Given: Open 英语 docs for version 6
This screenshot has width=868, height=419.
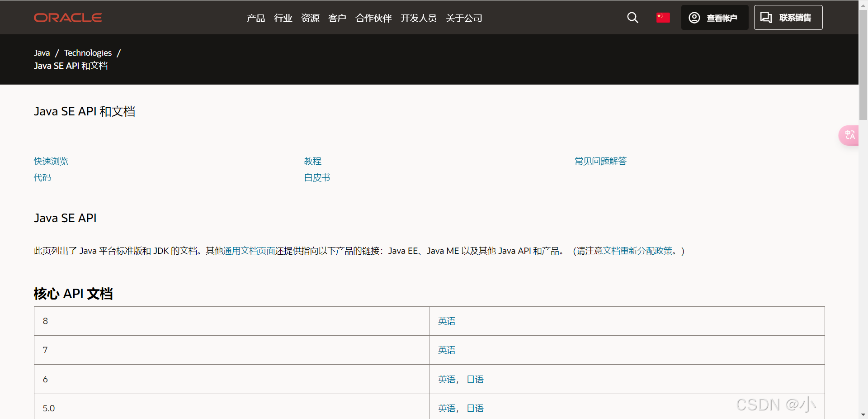Looking at the screenshot, I should tap(447, 379).
